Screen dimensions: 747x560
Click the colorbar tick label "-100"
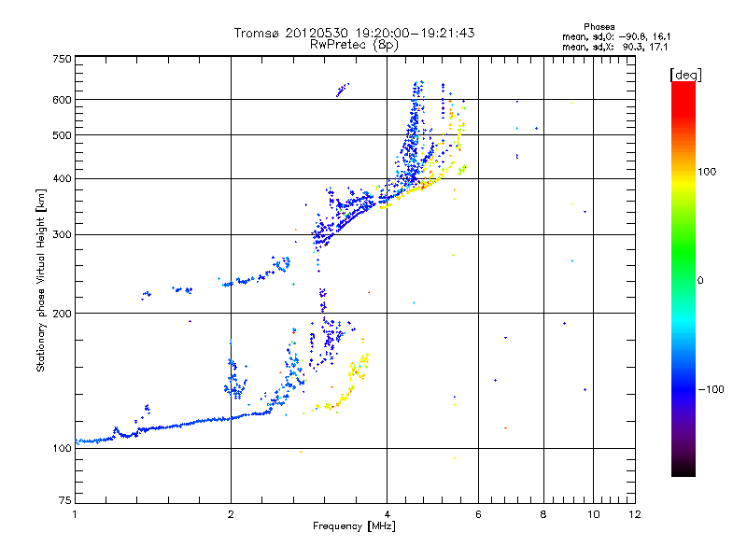[711, 389]
